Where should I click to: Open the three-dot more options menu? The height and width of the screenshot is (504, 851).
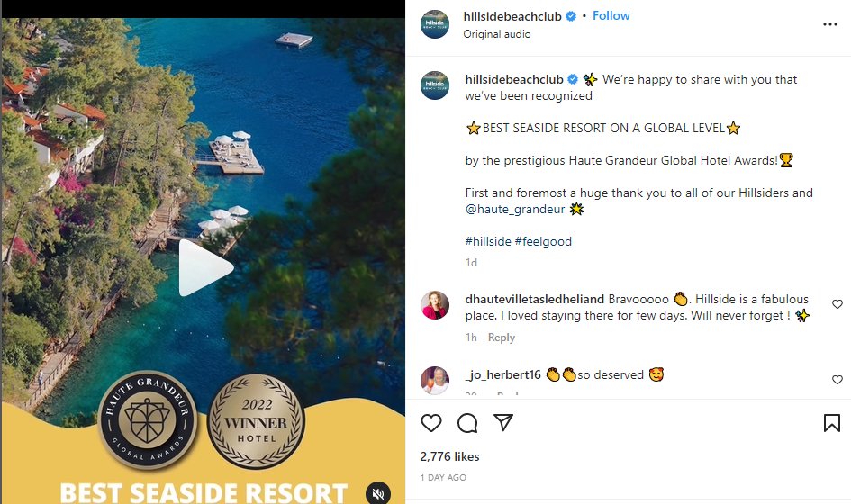(829, 24)
